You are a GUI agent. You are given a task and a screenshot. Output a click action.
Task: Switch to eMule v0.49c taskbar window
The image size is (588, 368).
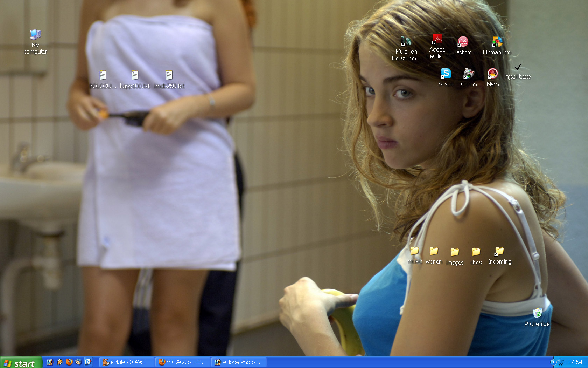pos(127,362)
